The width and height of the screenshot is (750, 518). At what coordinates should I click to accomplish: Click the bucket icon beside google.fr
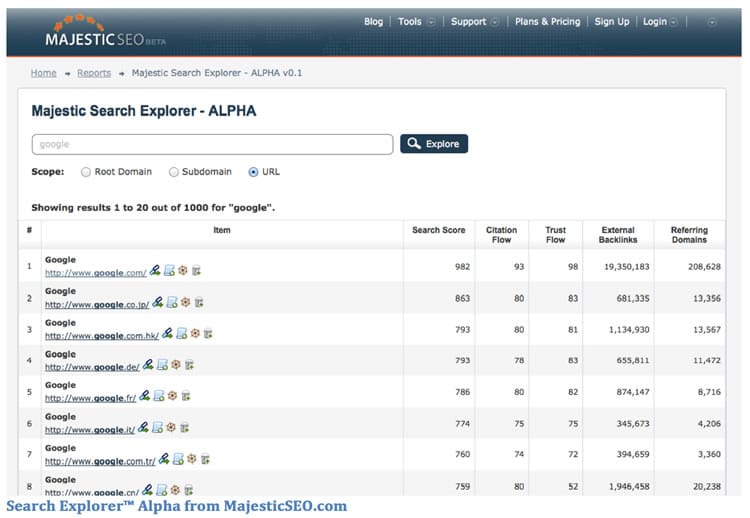pyautogui.click(x=186, y=396)
